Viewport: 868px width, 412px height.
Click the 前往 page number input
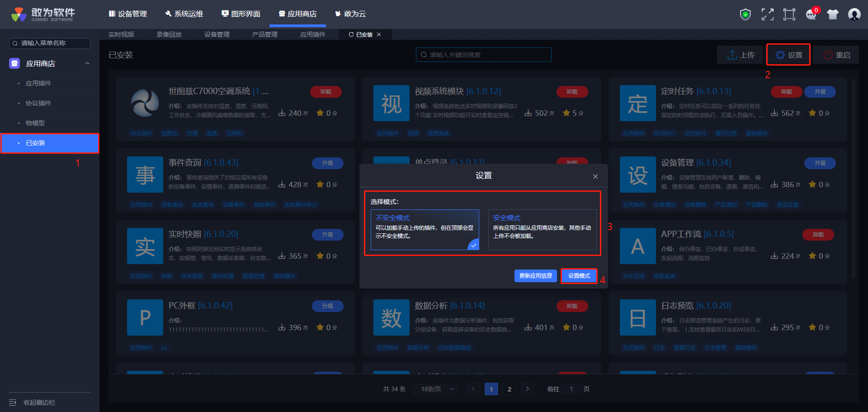coord(571,389)
